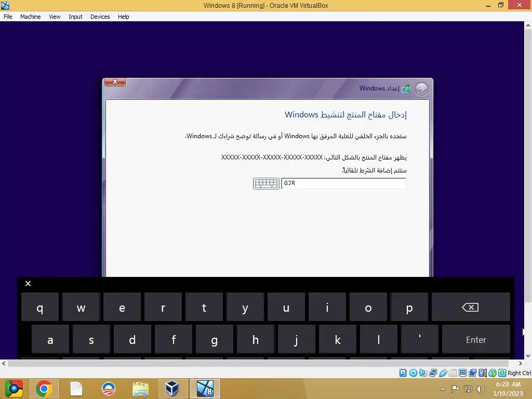
Task: Click the vertical scrollbar down arrow
Action: point(528,355)
